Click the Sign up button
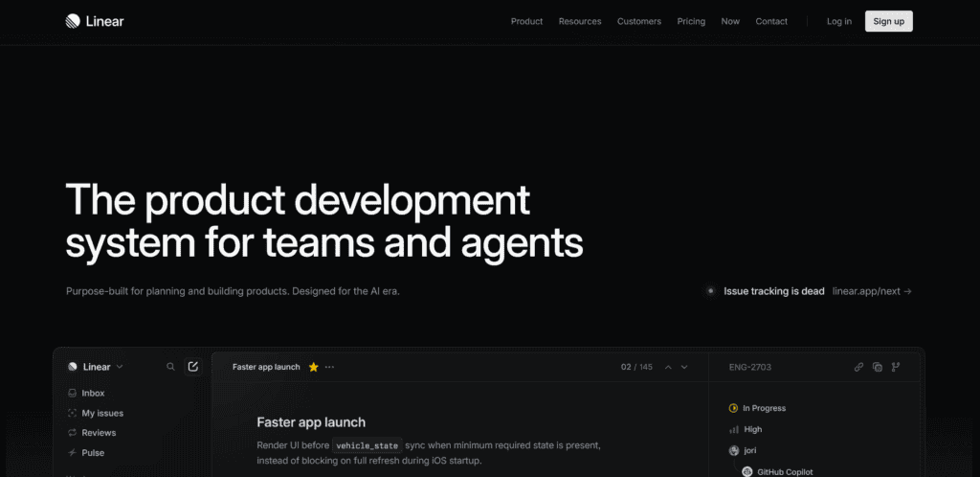The image size is (980, 477). (x=889, y=21)
